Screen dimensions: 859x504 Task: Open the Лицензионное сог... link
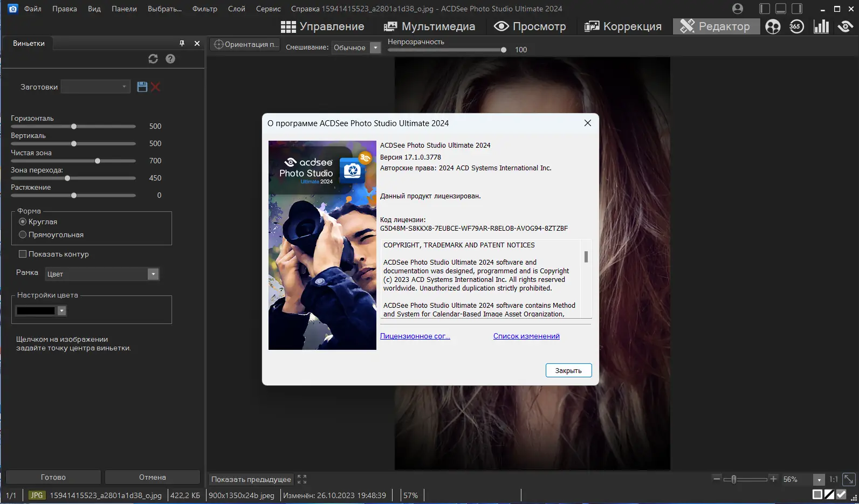(x=415, y=336)
